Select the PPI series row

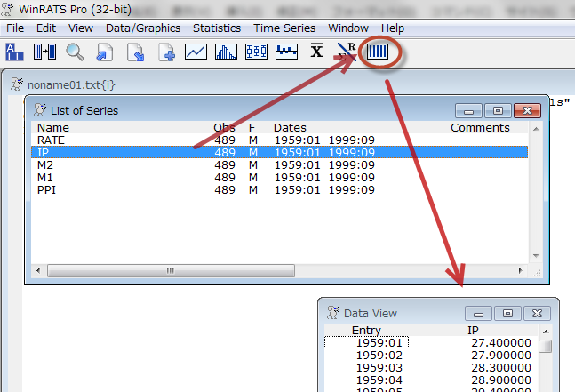pos(279,190)
